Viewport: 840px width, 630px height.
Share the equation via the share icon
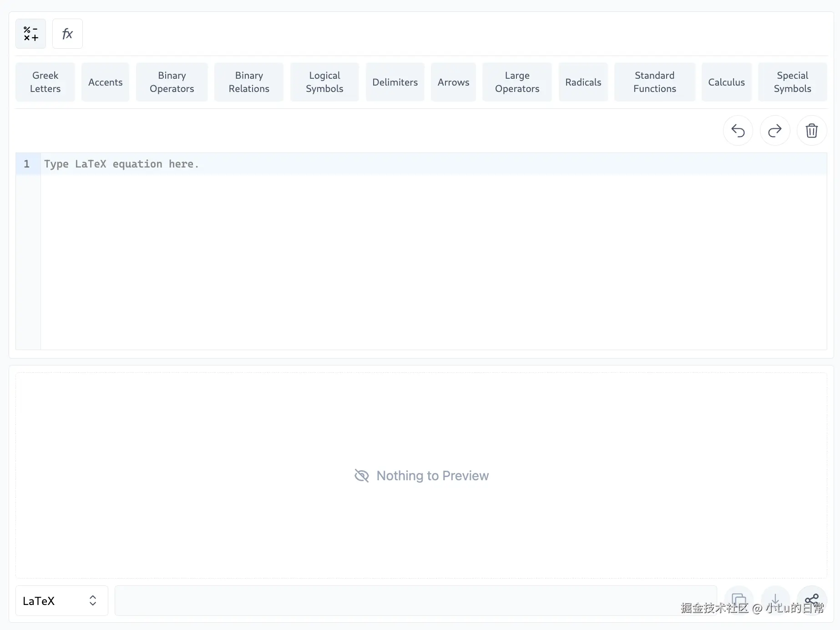[x=812, y=600]
